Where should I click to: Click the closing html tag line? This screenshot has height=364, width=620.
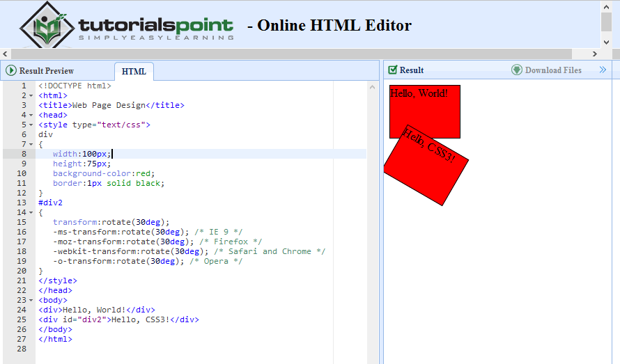click(55, 339)
